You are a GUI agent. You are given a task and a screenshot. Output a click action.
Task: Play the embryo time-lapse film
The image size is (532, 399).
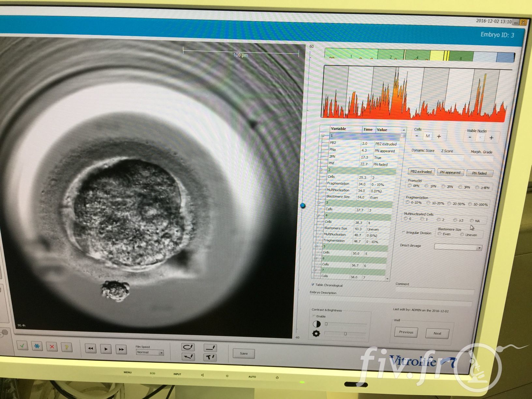[106, 349]
